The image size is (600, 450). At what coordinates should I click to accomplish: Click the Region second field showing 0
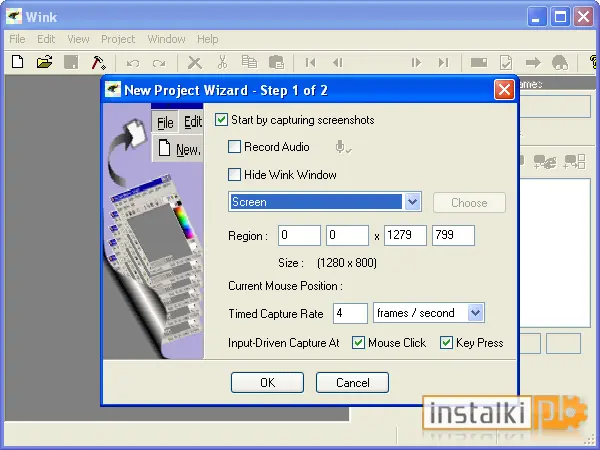point(347,235)
